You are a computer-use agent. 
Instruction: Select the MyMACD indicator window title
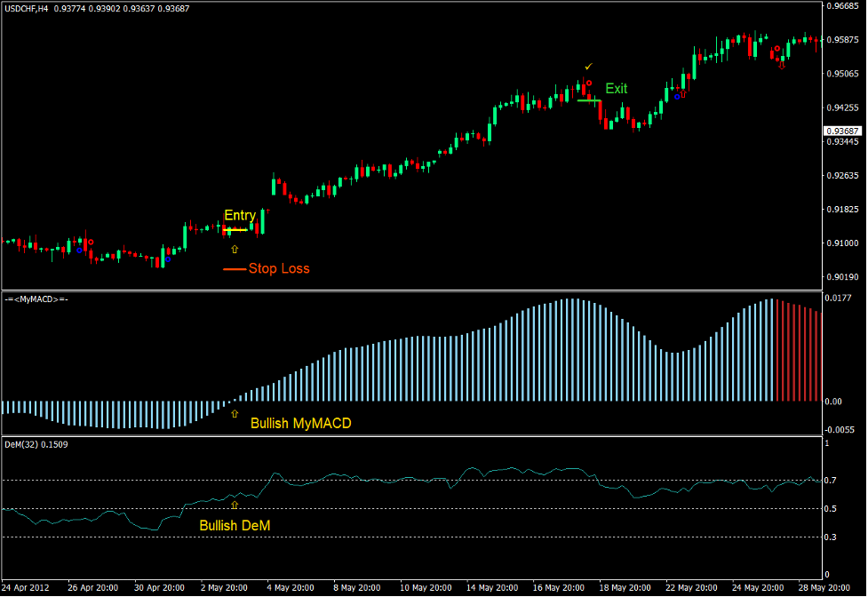click(36, 299)
